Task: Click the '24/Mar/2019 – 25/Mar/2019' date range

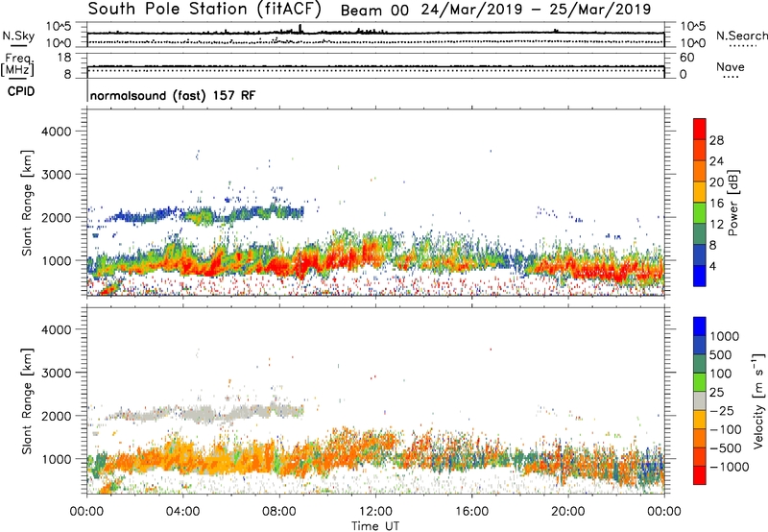Action: click(x=536, y=10)
